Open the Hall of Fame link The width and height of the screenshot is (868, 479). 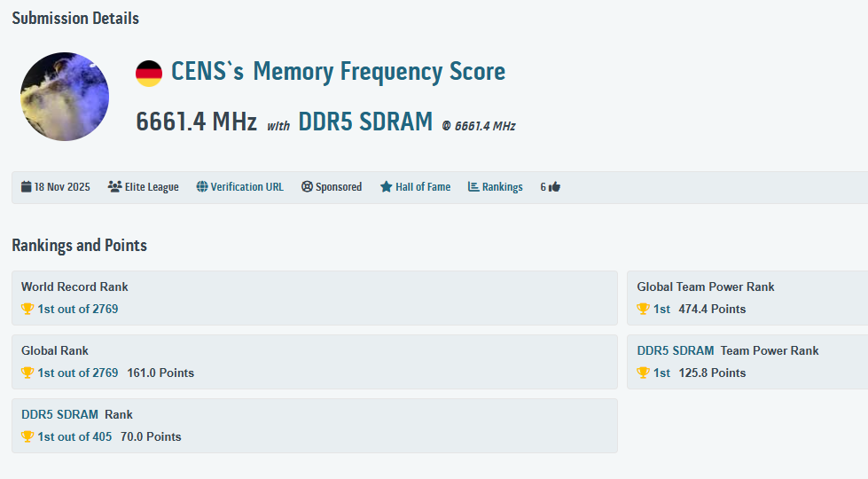point(422,187)
